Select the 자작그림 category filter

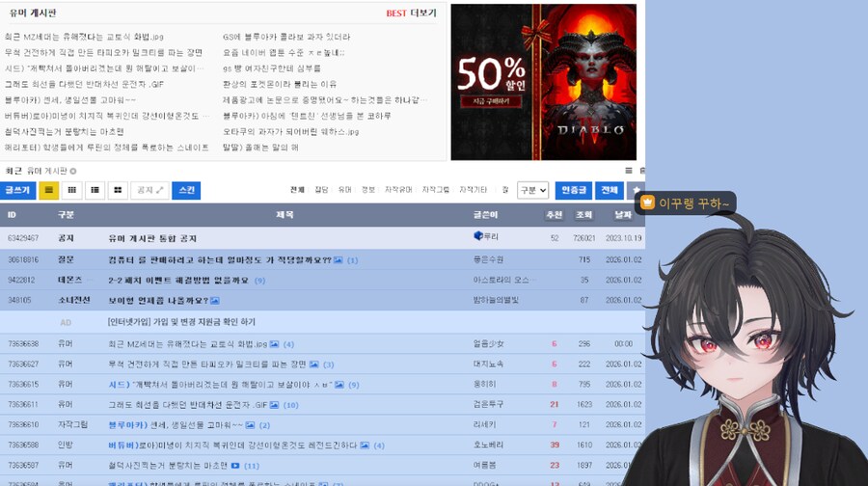point(436,190)
